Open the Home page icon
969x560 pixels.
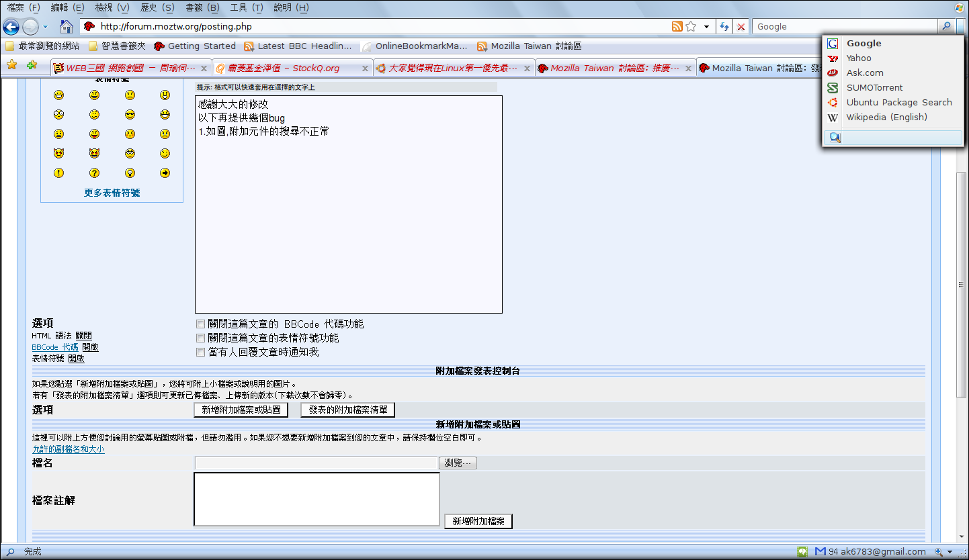point(67,27)
